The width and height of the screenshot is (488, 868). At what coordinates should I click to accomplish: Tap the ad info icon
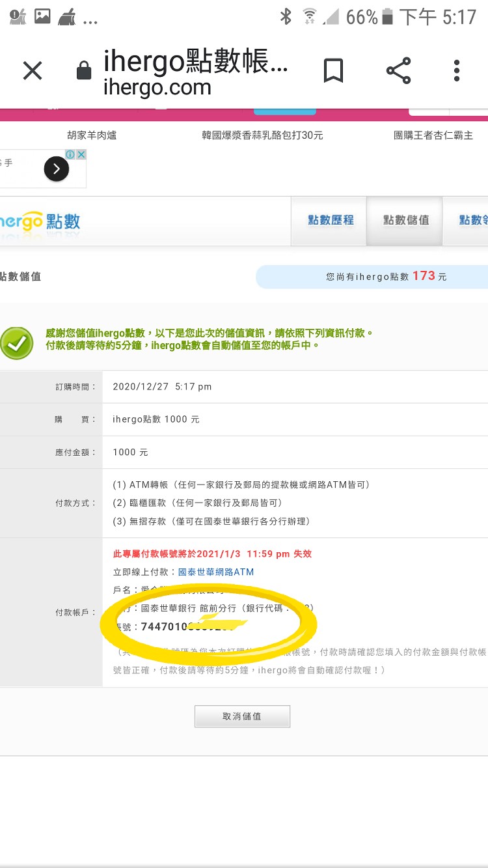click(70, 154)
